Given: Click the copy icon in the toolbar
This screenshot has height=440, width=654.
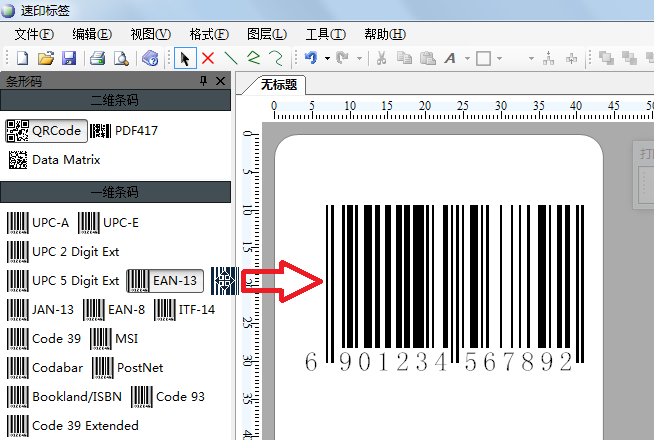Looking at the screenshot, I should point(404,58).
